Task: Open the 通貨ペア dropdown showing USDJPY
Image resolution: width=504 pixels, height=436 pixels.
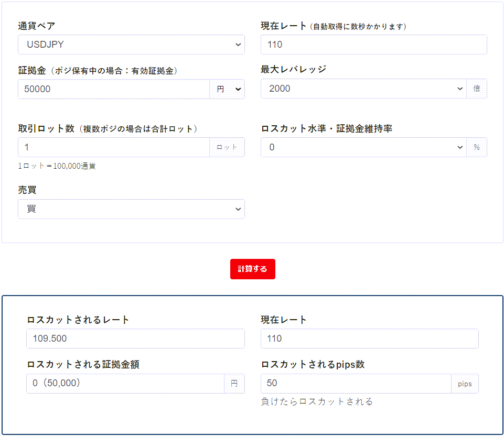Action: point(131,45)
